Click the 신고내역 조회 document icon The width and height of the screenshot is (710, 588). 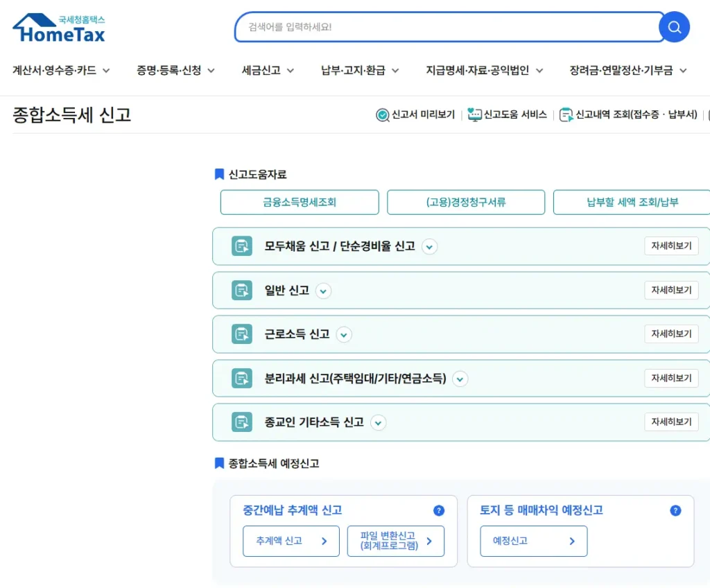tap(566, 115)
